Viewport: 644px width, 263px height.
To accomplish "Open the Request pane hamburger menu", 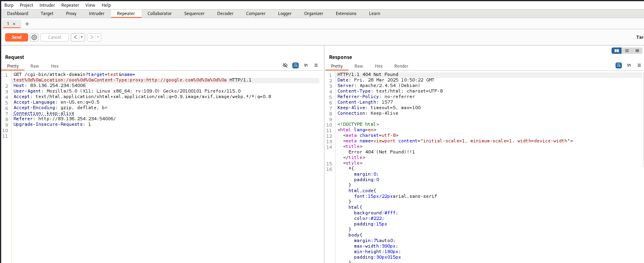I will pos(316,65).
